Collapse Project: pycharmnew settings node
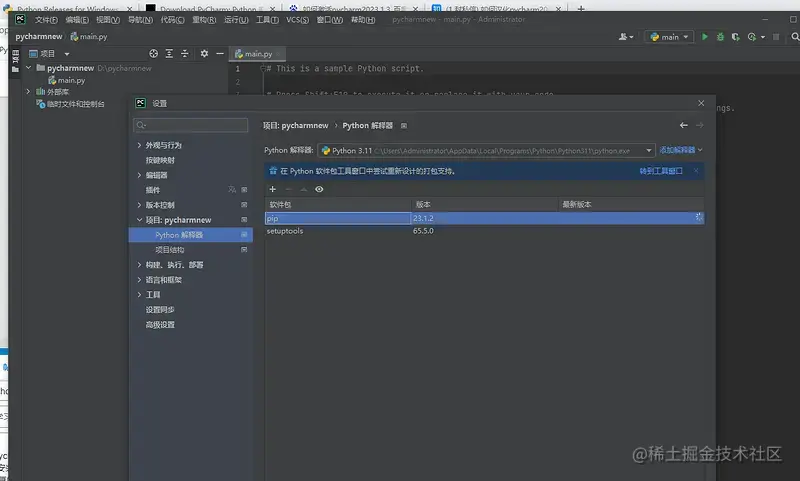The image size is (800, 481). point(139,220)
